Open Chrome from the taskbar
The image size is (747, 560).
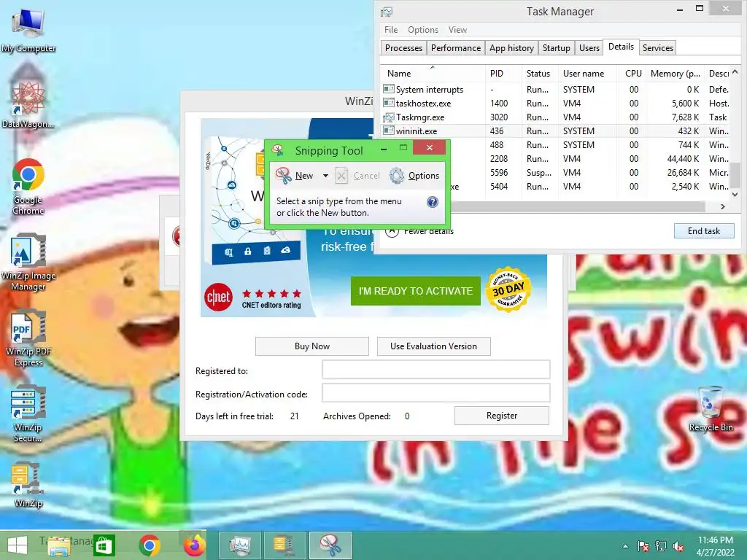pyautogui.click(x=150, y=545)
